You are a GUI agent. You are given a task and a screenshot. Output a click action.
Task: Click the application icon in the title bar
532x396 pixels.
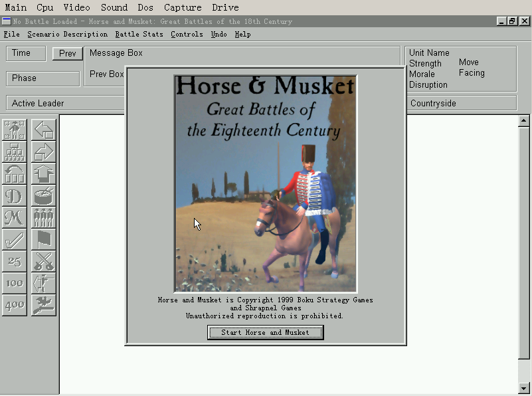click(6, 21)
